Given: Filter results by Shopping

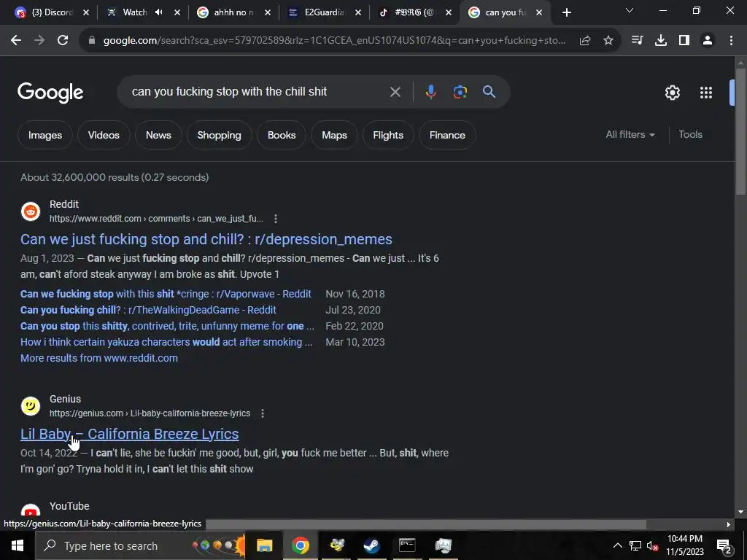Looking at the screenshot, I should click(219, 135).
